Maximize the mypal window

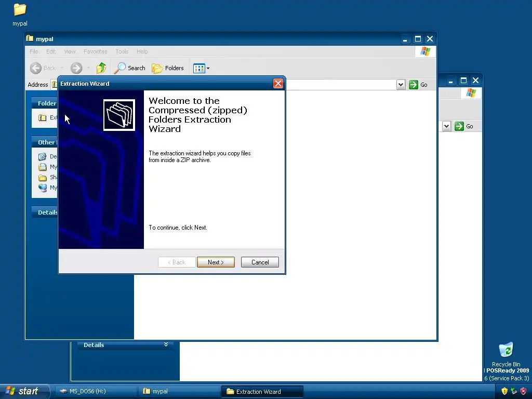[418, 39]
